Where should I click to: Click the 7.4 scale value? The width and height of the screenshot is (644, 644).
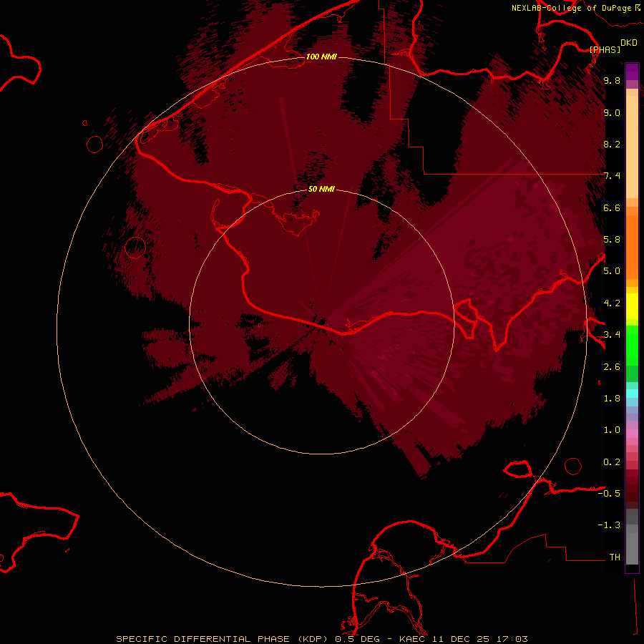[612, 176]
